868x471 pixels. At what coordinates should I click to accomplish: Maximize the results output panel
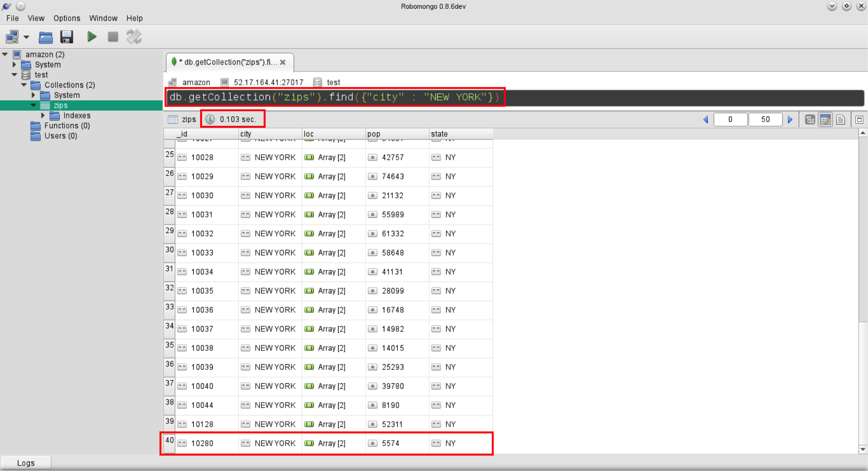(859, 120)
